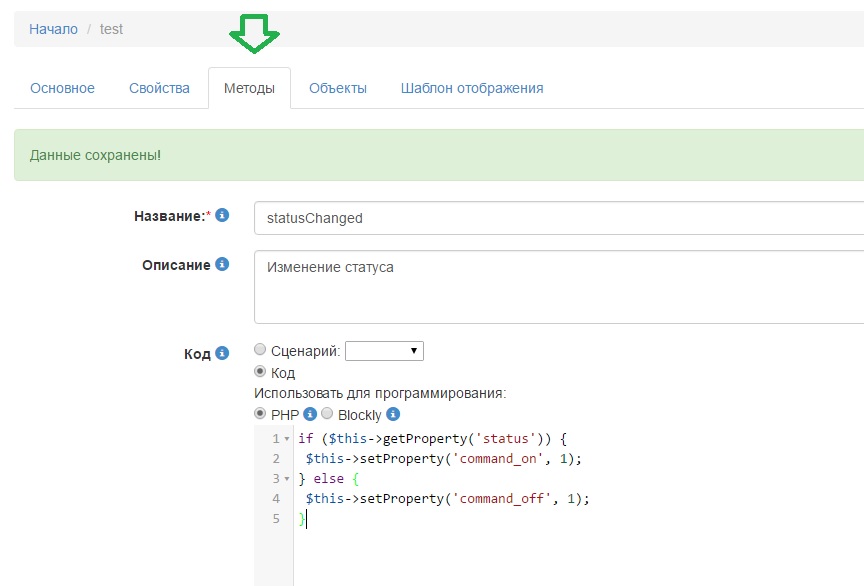This screenshot has height=586, width=864.
Task: Open the Шаблон отображения tab
Action: pos(472,88)
